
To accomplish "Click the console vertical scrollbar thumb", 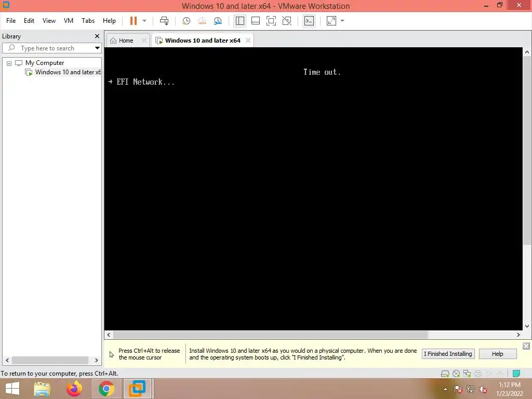I will point(527,150).
